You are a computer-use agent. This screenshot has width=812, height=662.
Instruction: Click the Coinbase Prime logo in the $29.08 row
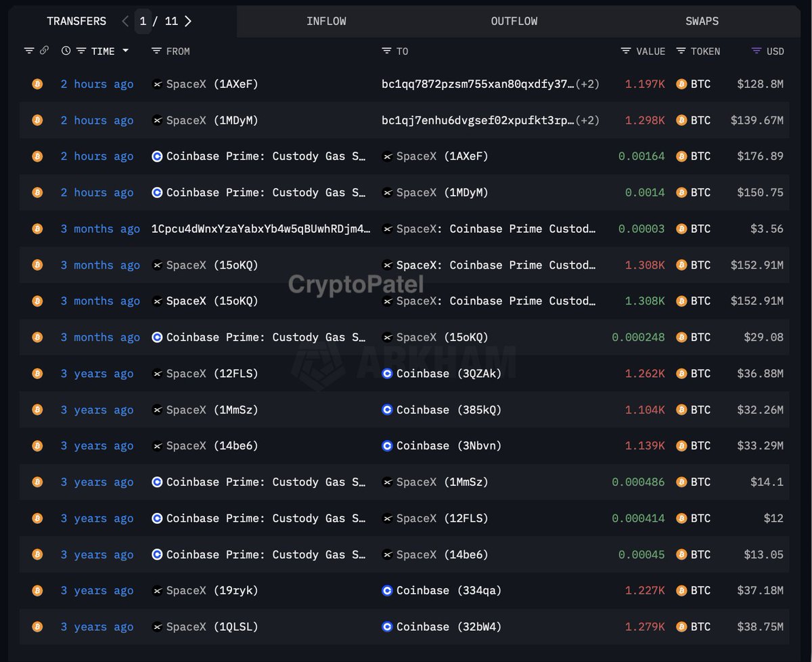tap(157, 337)
